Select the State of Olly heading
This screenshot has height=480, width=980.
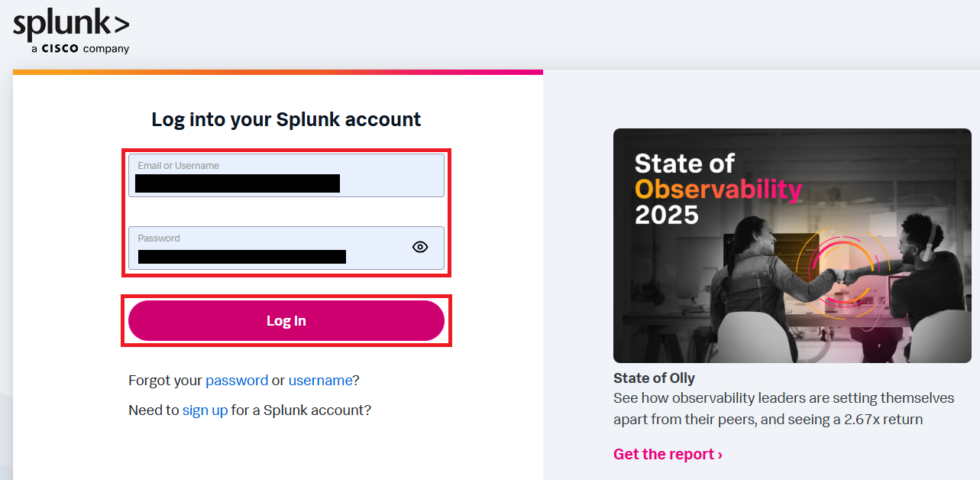click(x=654, y=378)
